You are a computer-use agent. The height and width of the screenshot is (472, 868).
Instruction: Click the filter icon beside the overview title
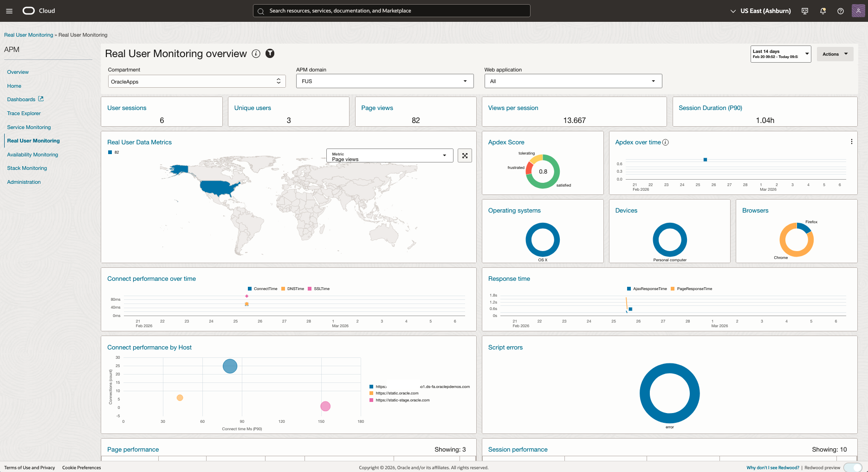(x=270, y=53)
